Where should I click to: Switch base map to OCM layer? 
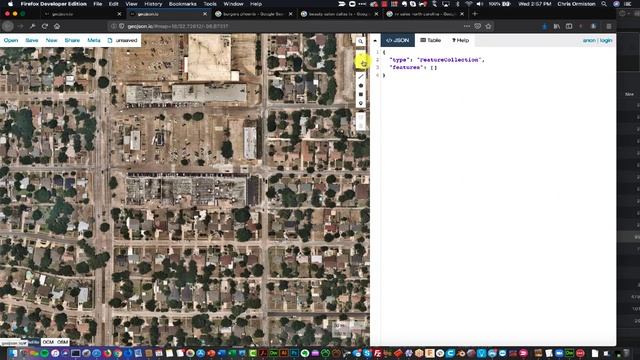pos(48,342)
